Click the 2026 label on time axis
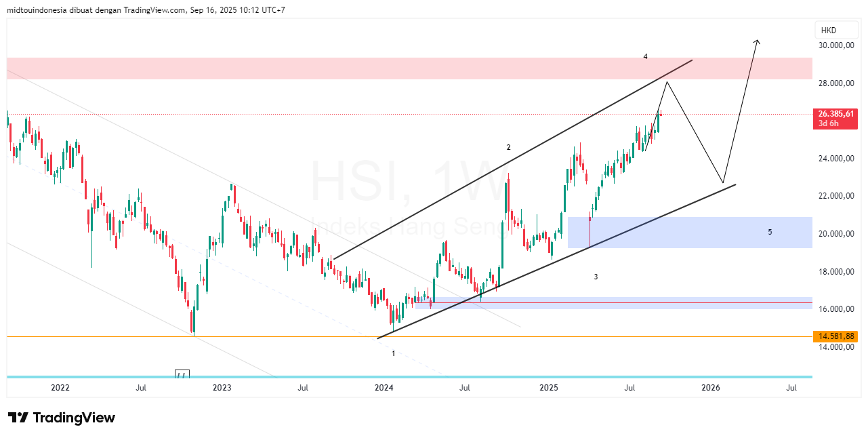This screenshot has width=868, height=438. pos(710,388)
